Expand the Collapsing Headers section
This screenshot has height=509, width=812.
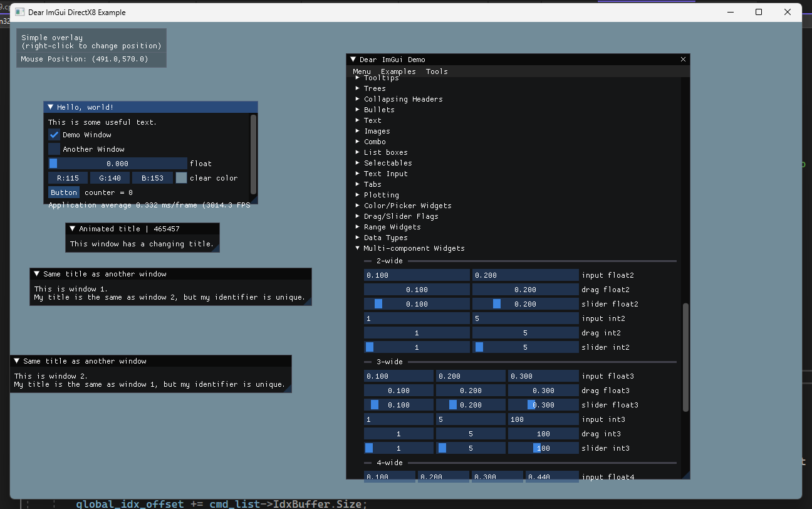(403, 98)
